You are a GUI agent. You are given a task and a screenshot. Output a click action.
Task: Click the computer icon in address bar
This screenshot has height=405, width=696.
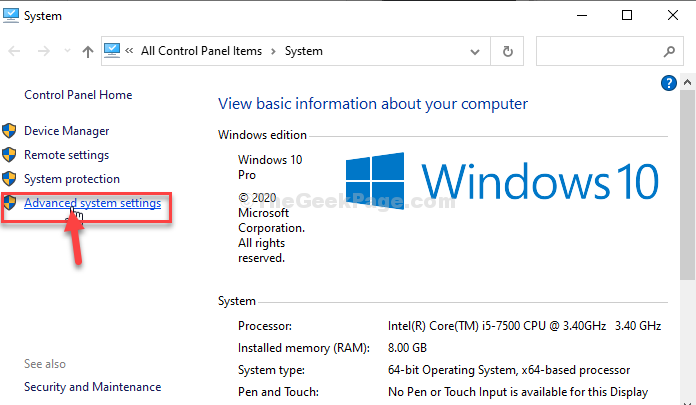(x=112, y=51)
